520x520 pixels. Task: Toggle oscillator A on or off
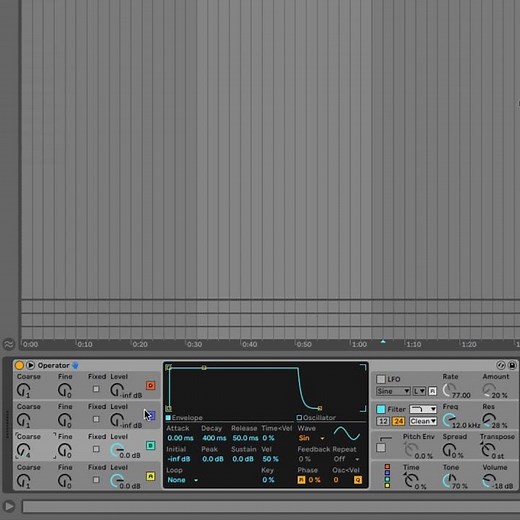(x=151, y=476)
